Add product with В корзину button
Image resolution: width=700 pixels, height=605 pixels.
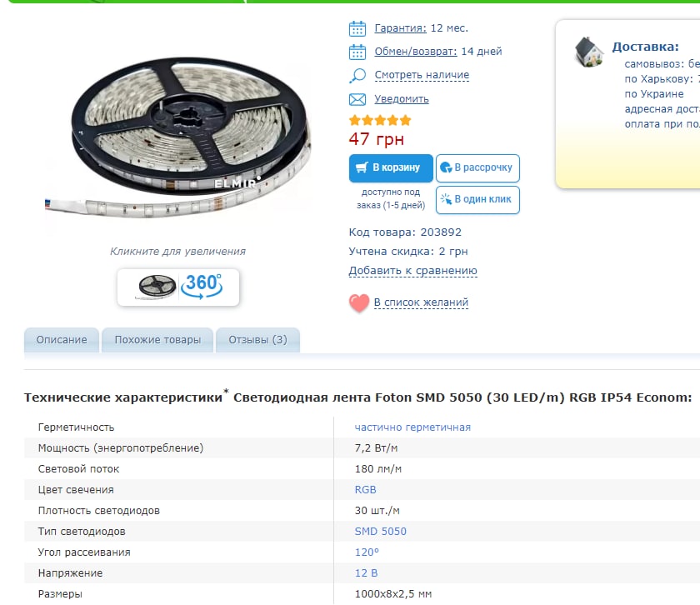(391, 167)
